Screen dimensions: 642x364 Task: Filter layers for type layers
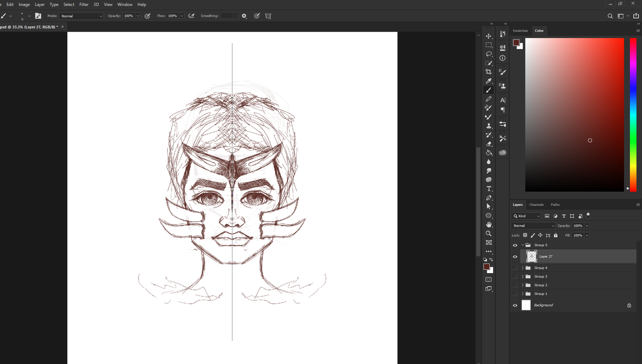pos(564,216)
